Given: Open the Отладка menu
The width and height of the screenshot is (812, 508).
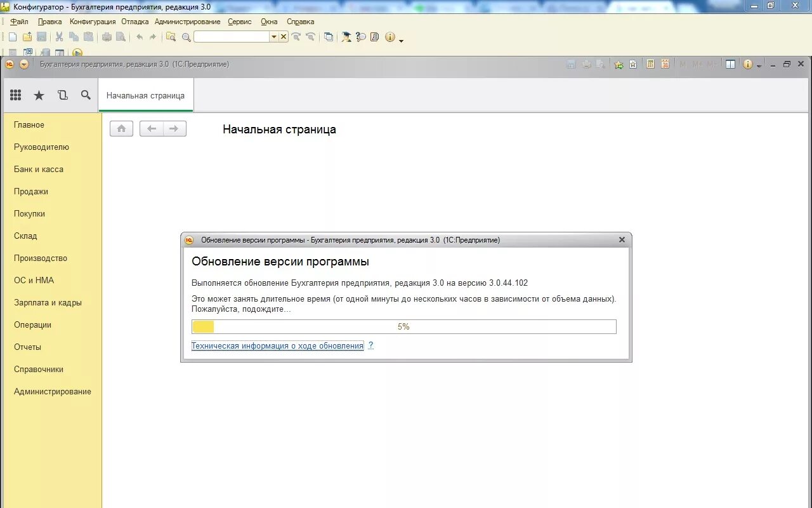Looking at the screenshot, I should pos(135,22).
